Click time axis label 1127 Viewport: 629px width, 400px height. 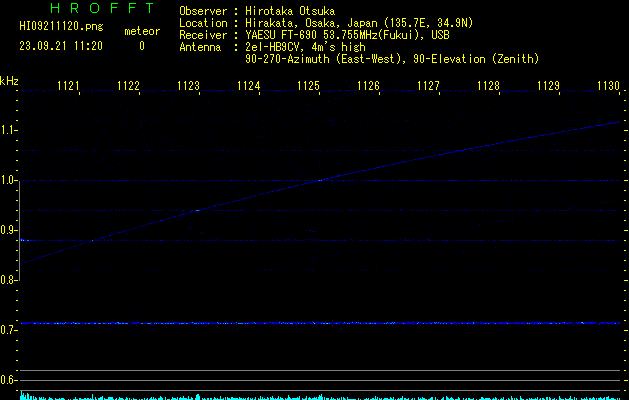[x=428, y=85]
